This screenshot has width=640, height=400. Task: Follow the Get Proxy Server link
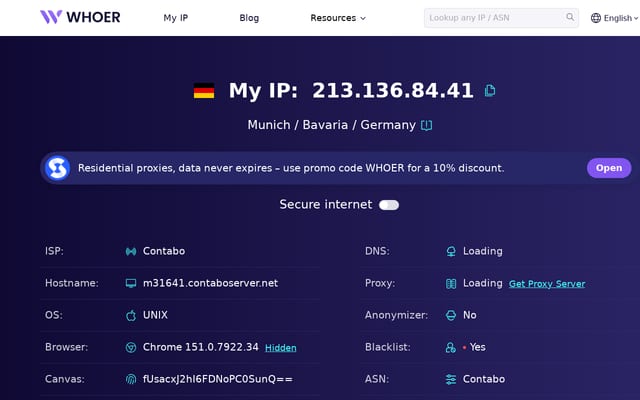pos(547,284)
